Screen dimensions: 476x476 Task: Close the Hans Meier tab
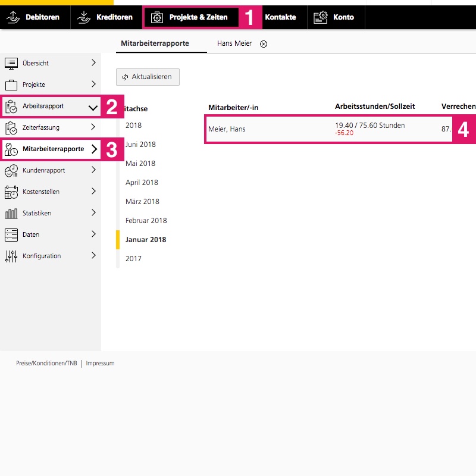(264, 44)
